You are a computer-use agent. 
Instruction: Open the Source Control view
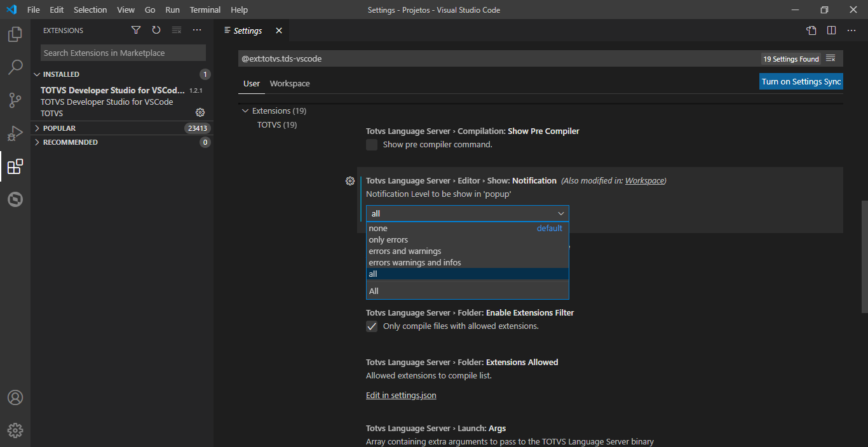(x=15, y=100)
